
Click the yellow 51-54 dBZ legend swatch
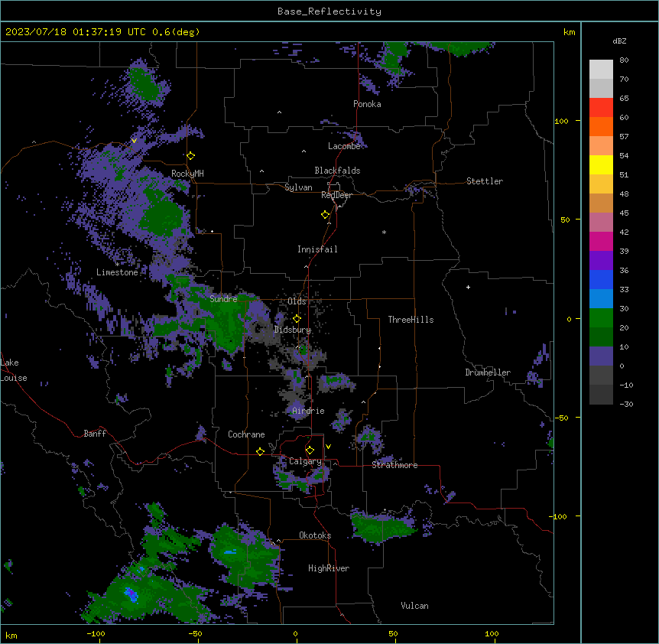601,164
